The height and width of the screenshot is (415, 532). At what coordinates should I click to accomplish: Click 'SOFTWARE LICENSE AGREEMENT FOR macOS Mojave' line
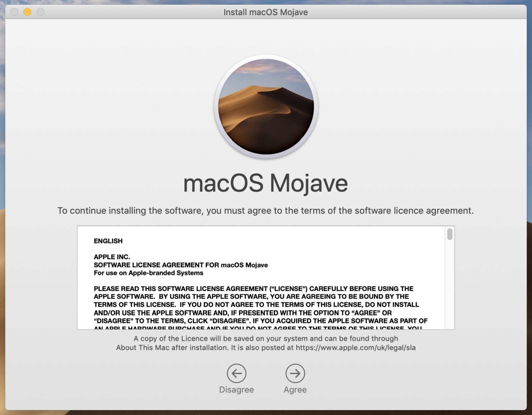(x=181, y=265)
